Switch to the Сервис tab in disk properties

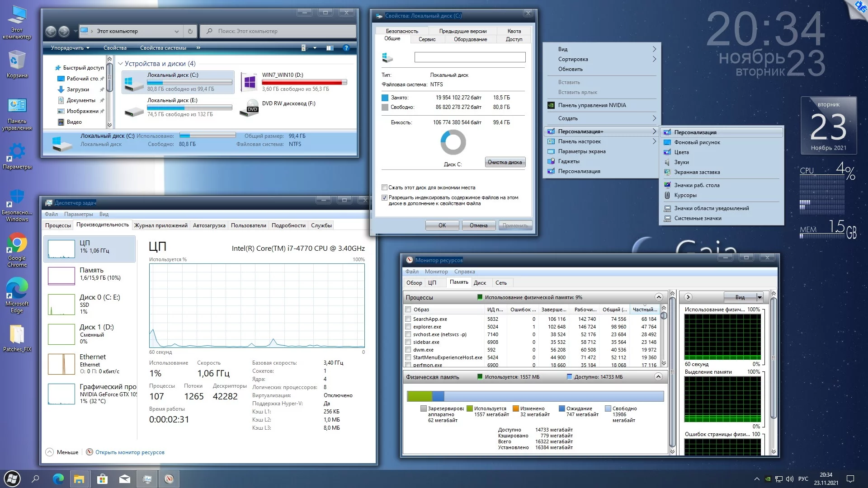pos(427,39)
